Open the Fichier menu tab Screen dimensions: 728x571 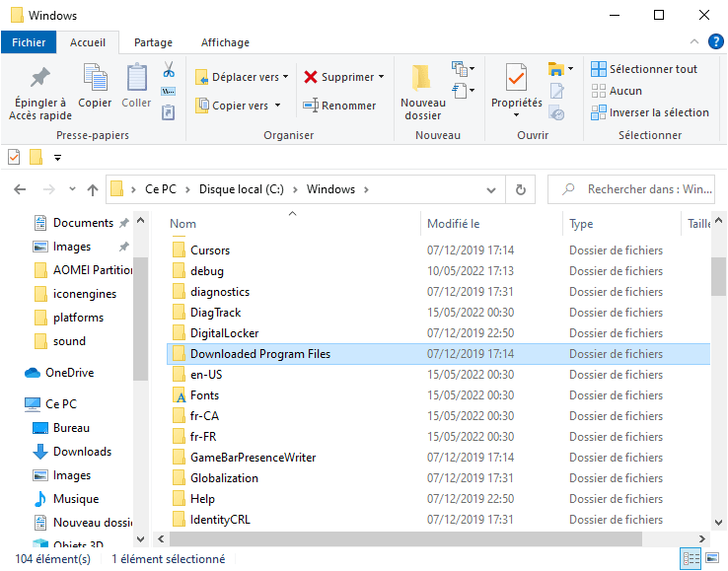coord(29,42)
